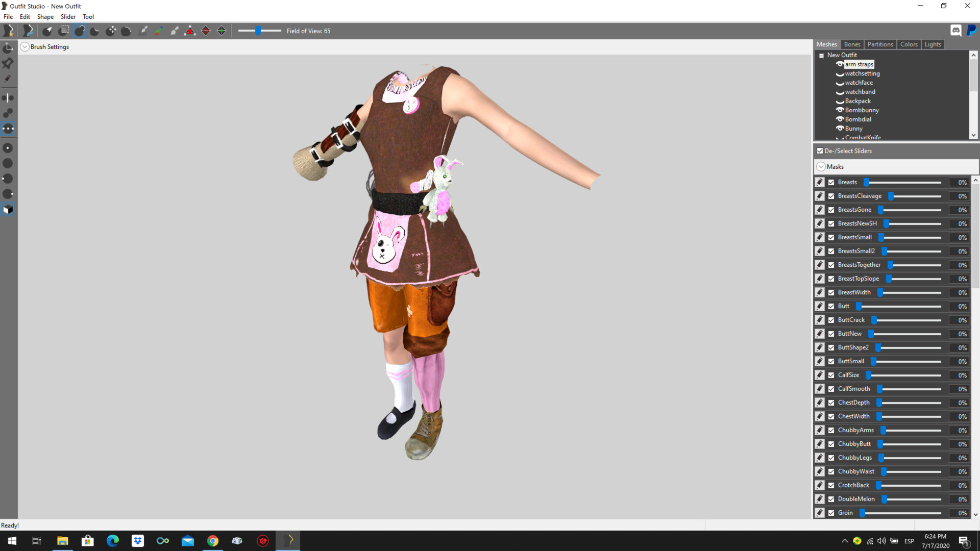Screen dimensions: 980x551
Task: Select the Smooth brush tool
Action: click(x=127, y=31)
